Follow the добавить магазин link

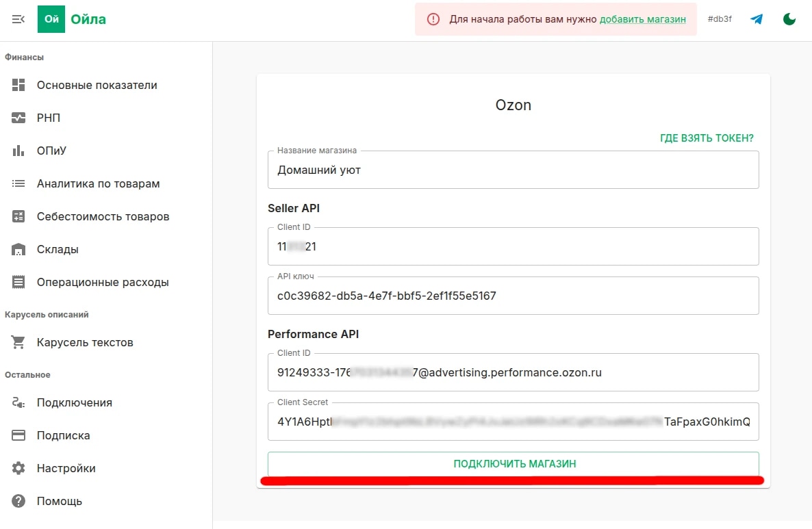click(643, 19)
